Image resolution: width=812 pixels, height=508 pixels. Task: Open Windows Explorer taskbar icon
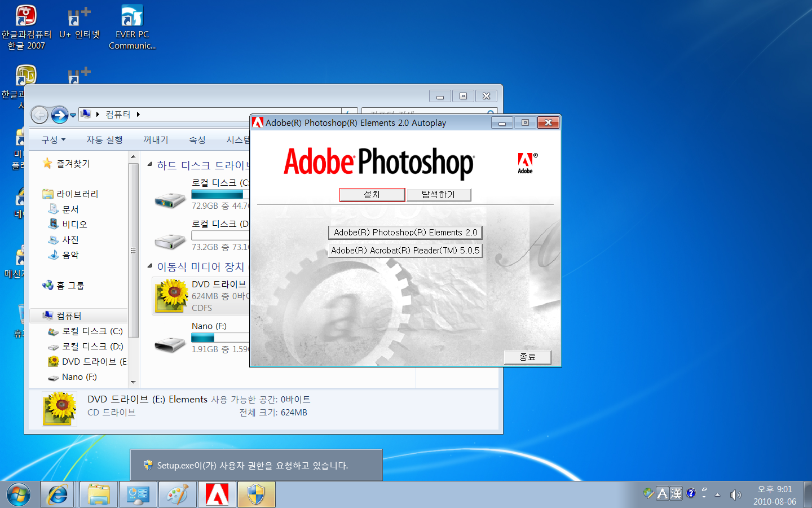[99, 495]
